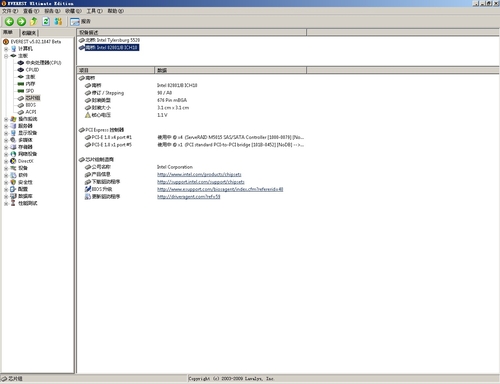Image resolution: width=500 pixels, height=384 pixels.
Task: Click the 676 Pin mBGA value
Action: [172, 100]
